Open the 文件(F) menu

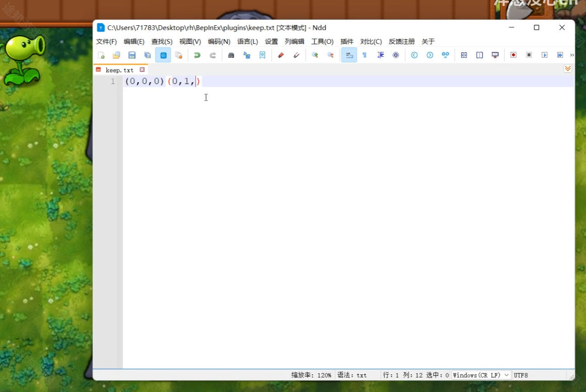[x=106, y=42]
